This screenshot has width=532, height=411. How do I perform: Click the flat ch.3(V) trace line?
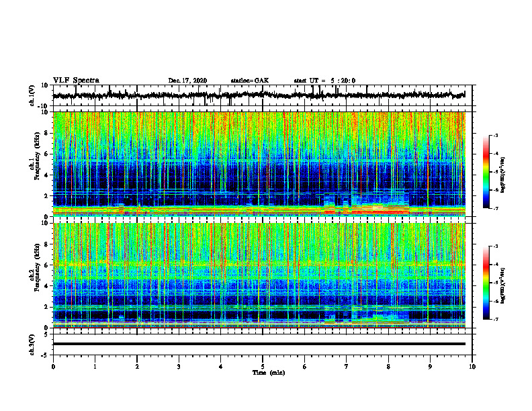(259, 344)
